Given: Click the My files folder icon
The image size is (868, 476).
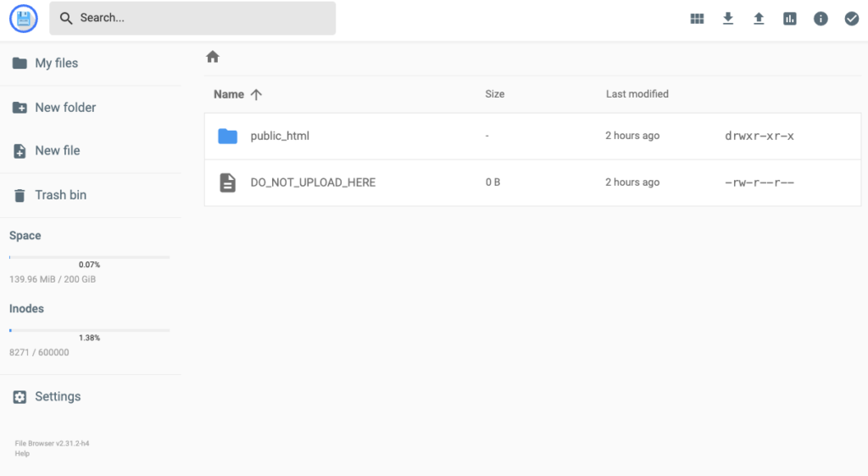Looking at the screenshot, I should (x=19, y=63).
